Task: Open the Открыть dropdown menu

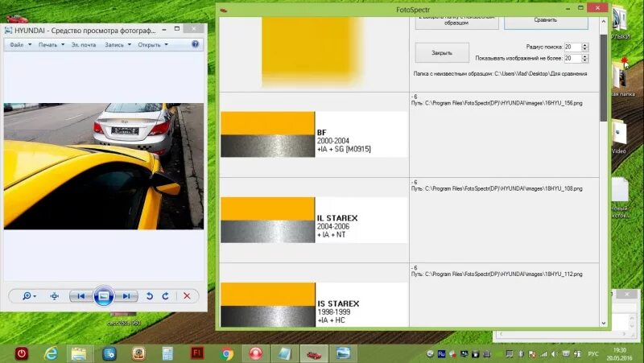Action: pos(153,45)
